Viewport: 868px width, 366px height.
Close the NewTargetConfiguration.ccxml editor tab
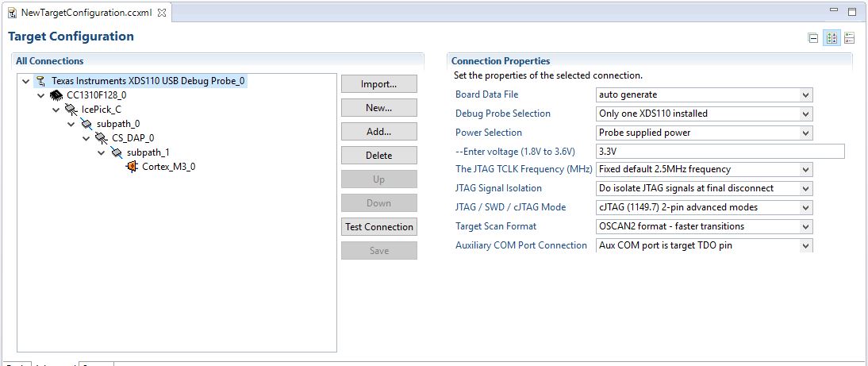[x=161, y=13]
